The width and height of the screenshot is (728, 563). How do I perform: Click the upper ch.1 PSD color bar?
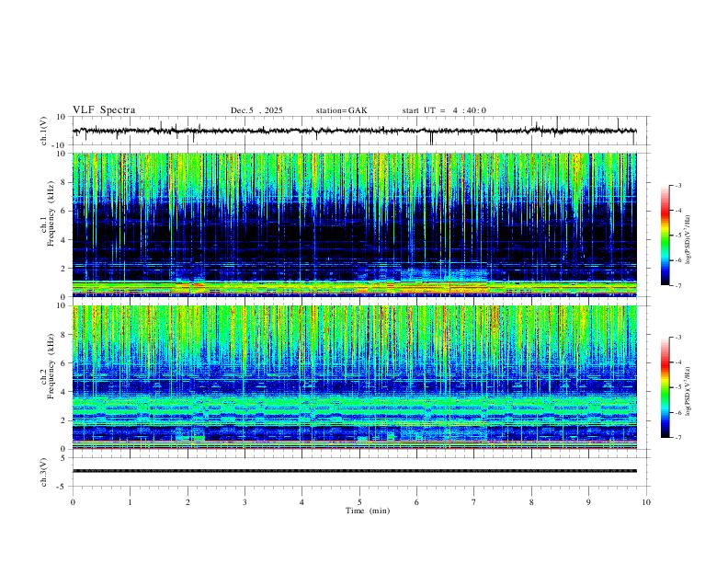tap(665, 236)
